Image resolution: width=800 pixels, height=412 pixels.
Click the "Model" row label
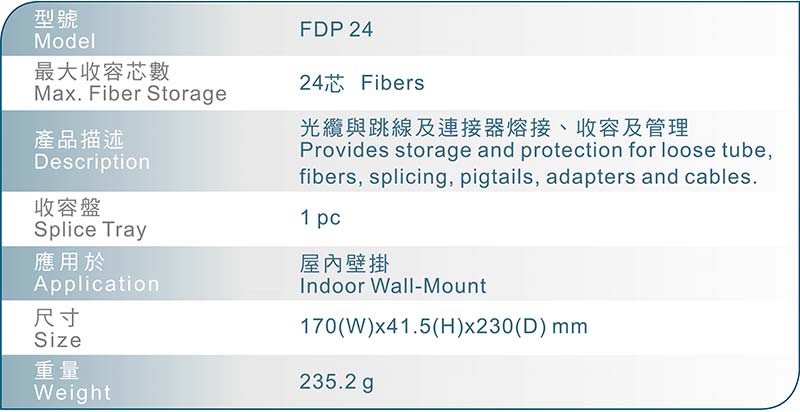65,42
